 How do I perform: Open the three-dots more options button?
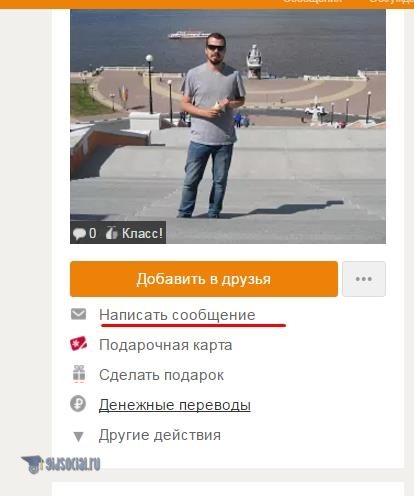[364, 279]
